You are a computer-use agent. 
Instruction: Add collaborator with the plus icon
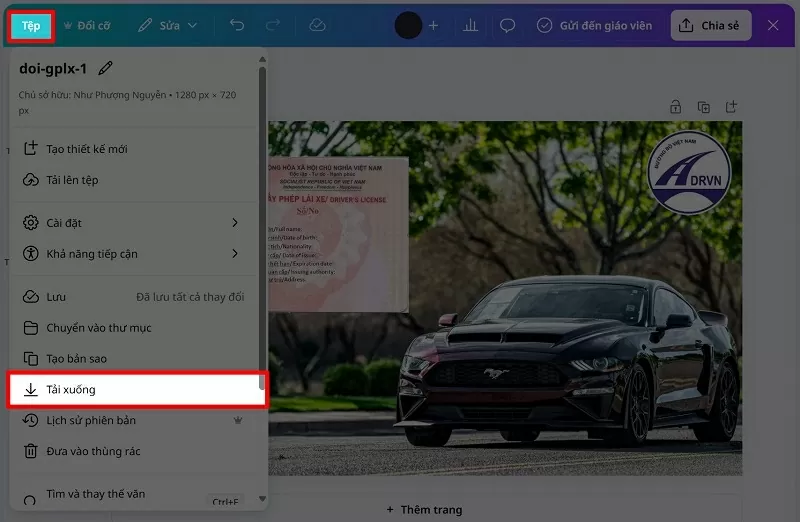(433, 25)
